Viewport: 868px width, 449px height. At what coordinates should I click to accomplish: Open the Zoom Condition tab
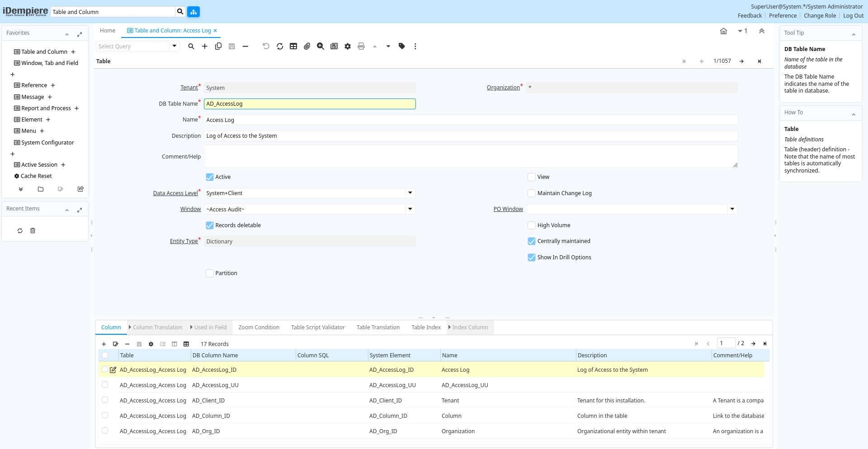259,327
